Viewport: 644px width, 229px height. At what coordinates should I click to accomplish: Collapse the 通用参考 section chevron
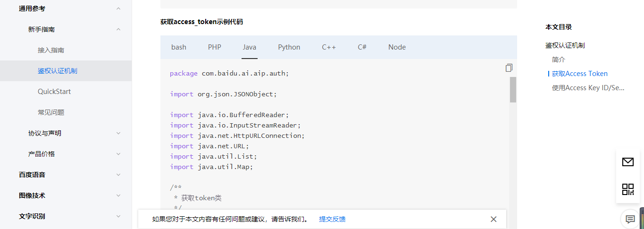click(x=118, y=8)
